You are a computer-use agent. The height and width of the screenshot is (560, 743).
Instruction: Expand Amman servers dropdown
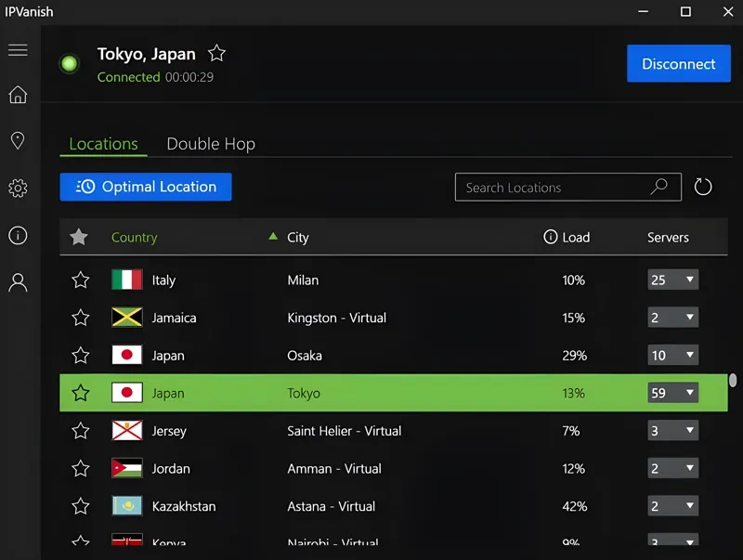[672, 468]
